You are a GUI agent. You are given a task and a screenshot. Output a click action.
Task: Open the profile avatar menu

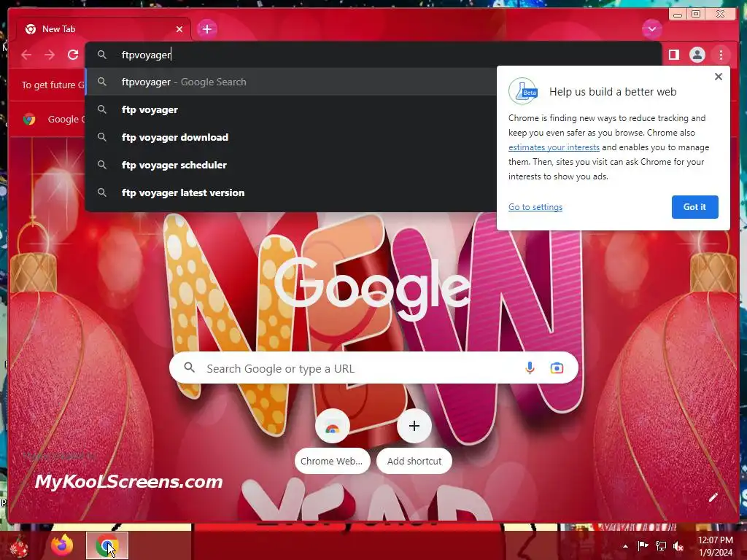697,55
